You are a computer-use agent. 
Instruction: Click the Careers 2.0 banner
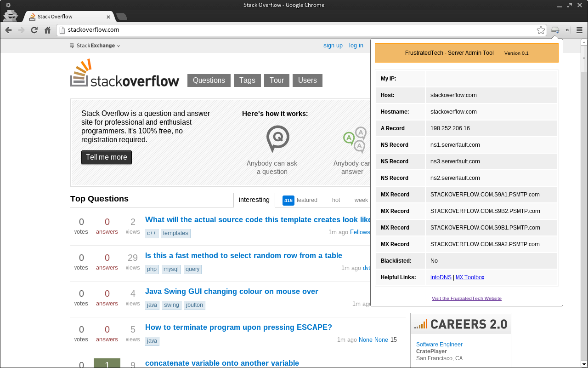tap(461, 324)
